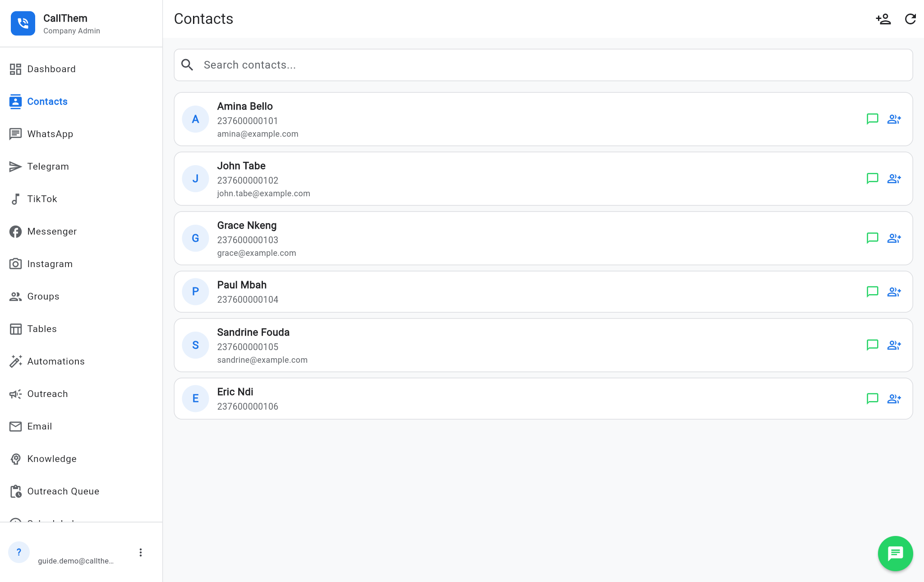This screenshot has height=582, width=924.
Task: Click the guide.demo@callthe... account email
Action: point(76,561)
